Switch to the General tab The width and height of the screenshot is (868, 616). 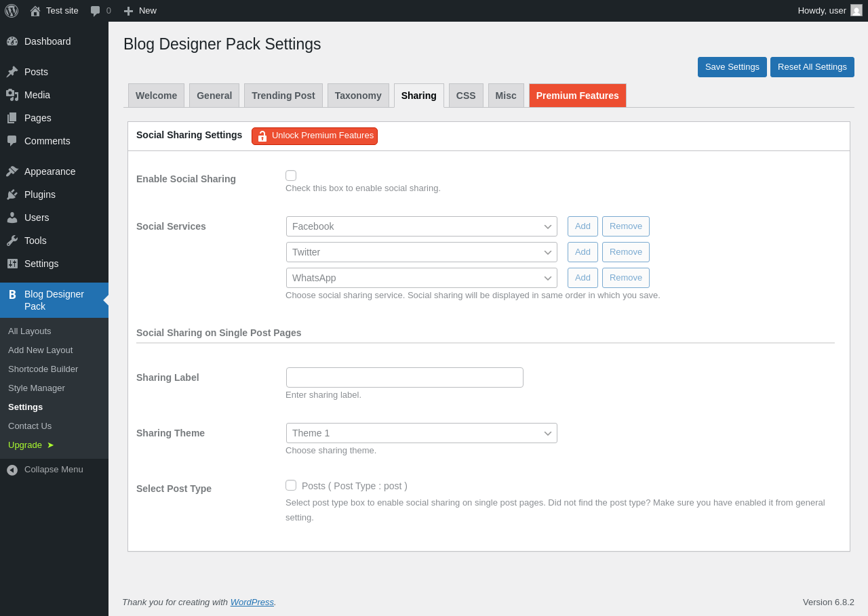coord(214,96)
